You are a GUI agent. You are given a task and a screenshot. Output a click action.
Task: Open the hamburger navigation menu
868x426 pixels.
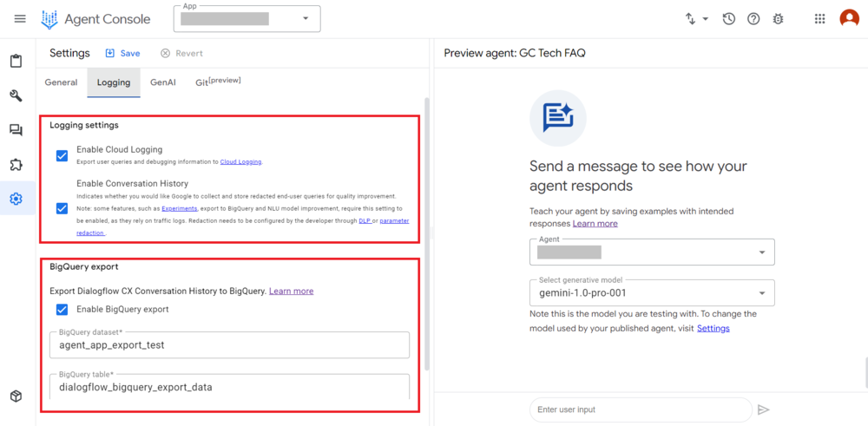tap(20, 19)
